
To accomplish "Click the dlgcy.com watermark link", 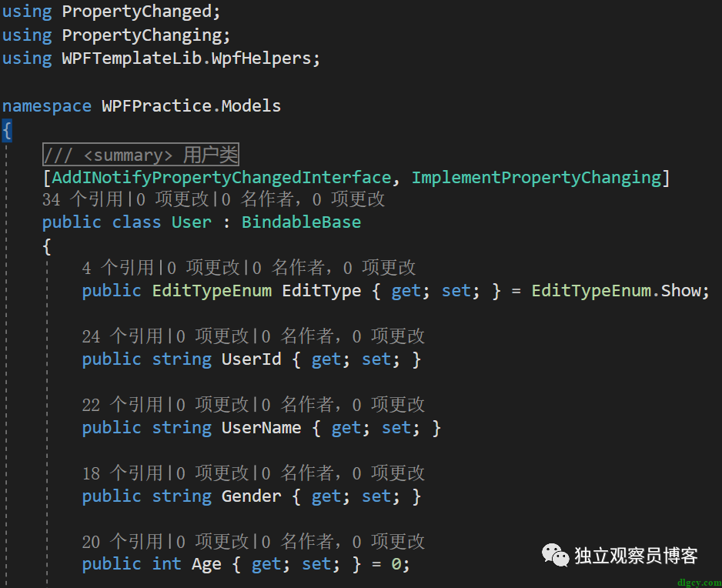I will (698, 582).
